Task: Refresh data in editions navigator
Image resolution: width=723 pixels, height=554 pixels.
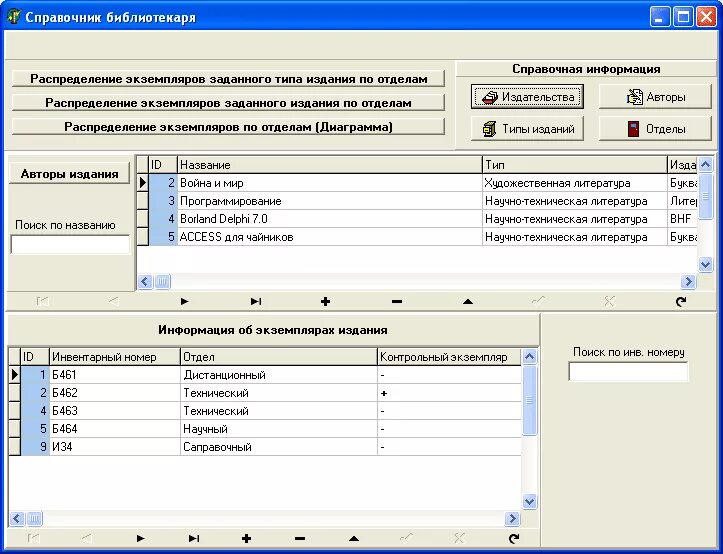Action: pyautogui.click(x=681, y=302)
